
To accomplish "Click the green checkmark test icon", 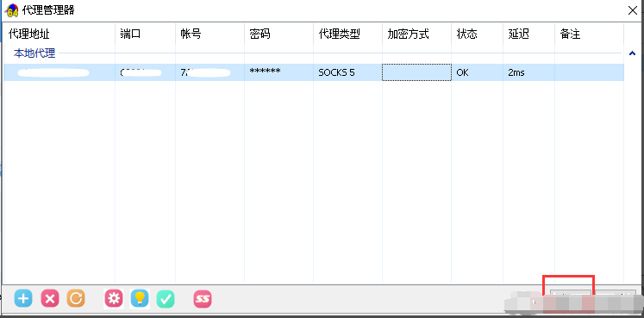I will tap(166, 299).
